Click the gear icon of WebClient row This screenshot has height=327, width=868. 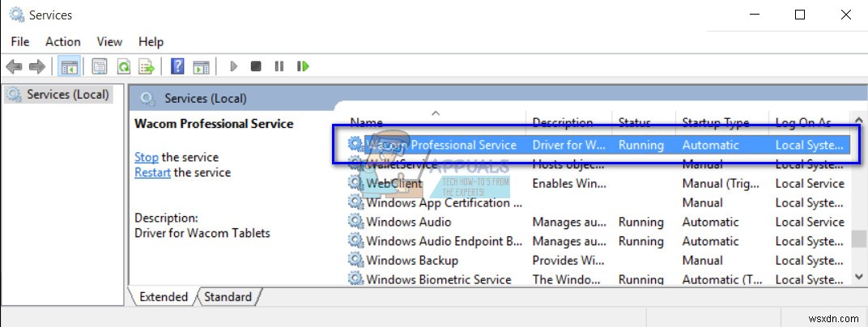pyautogui.click(x=355, y=183)
